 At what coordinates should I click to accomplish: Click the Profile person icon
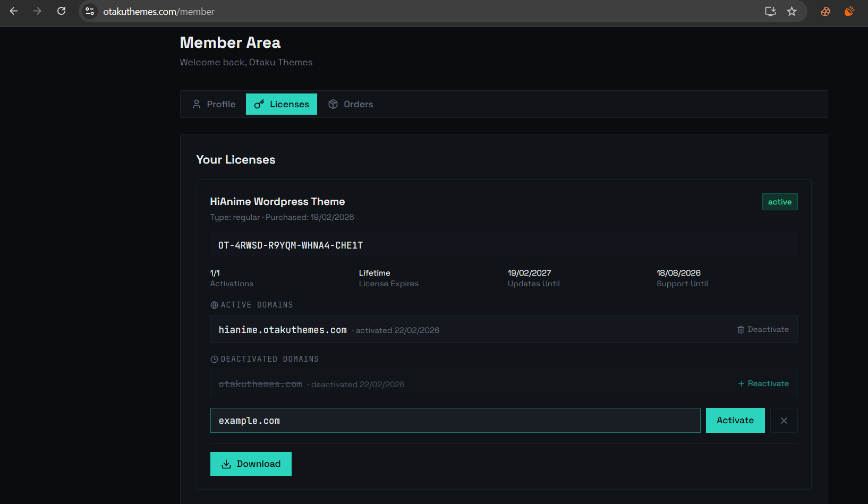(197, 104)
